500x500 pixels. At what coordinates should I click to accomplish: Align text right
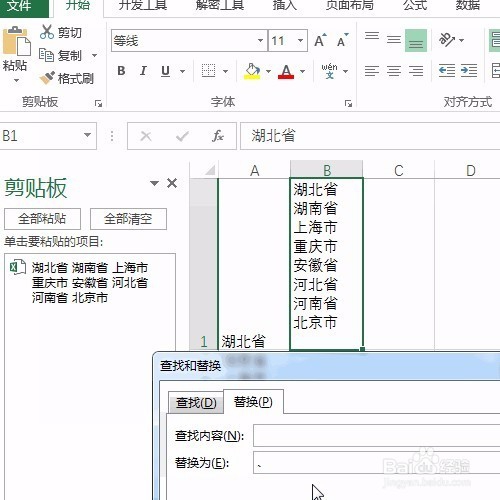(x=416, y=71)
